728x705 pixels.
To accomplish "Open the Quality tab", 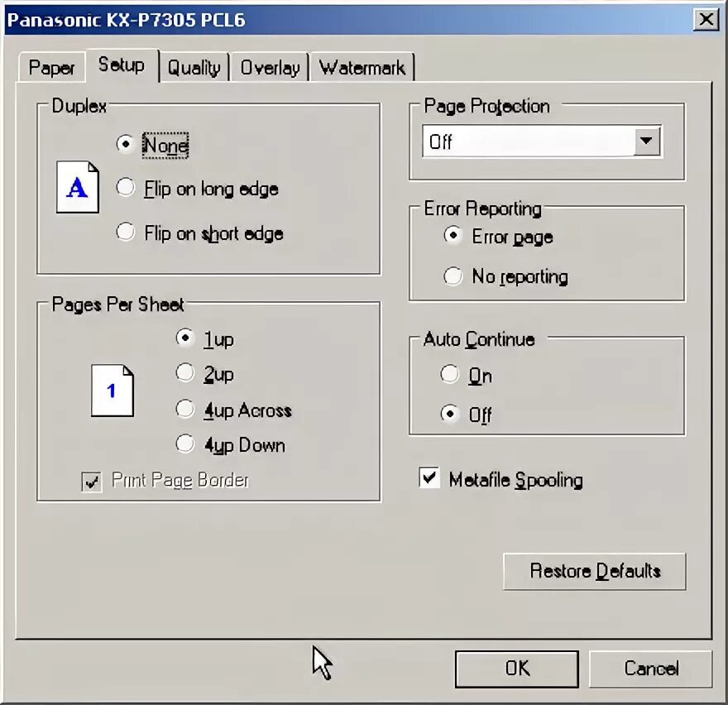I will point(194,68).
